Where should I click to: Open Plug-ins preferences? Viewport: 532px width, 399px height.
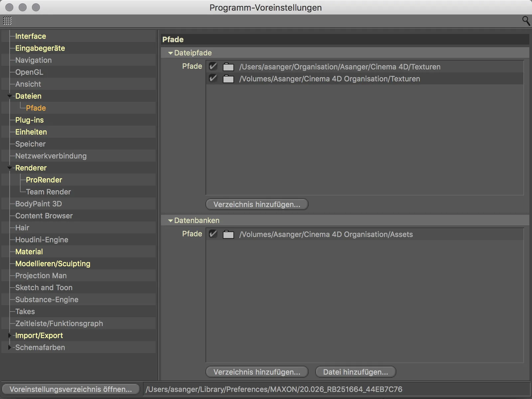30,120
